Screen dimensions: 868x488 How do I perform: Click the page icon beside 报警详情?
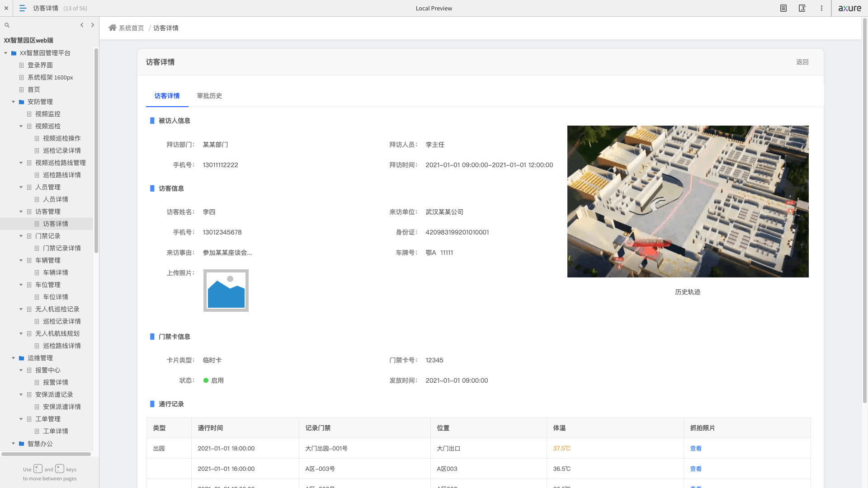tap(37, 382)
